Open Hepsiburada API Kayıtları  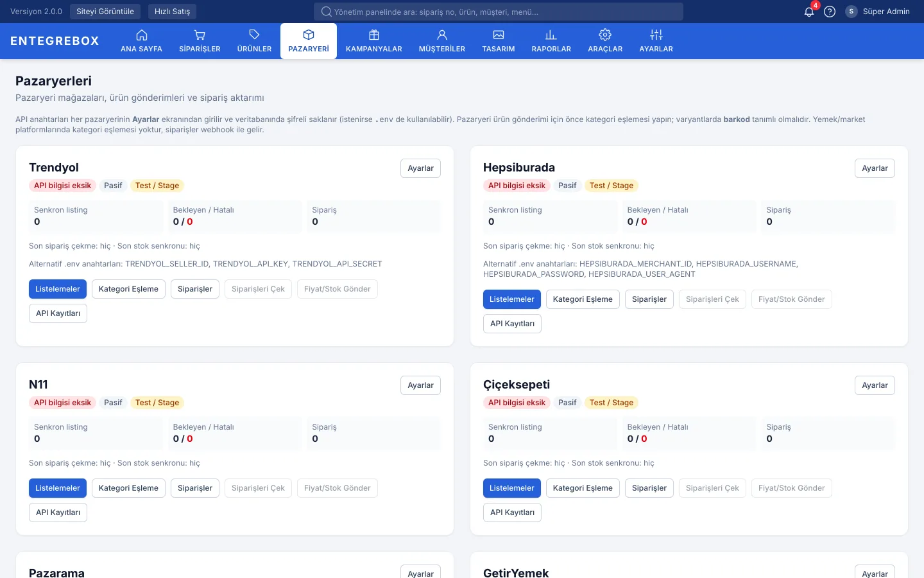[512, 324]
